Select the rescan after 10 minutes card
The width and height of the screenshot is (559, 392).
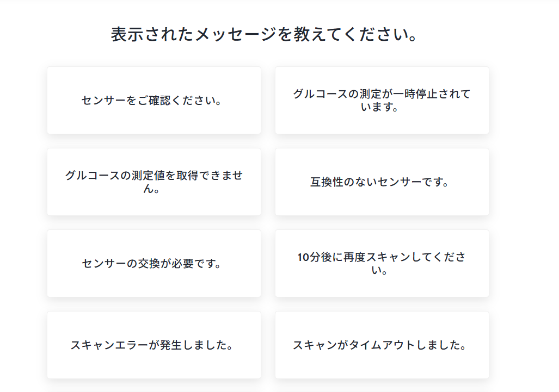coord(382,264)
